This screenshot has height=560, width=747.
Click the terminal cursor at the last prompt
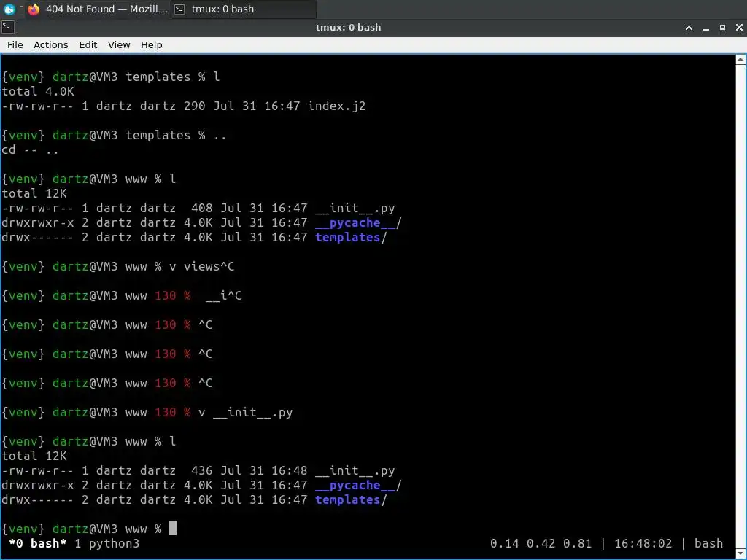pyautogui.click(x=173, y=528)
